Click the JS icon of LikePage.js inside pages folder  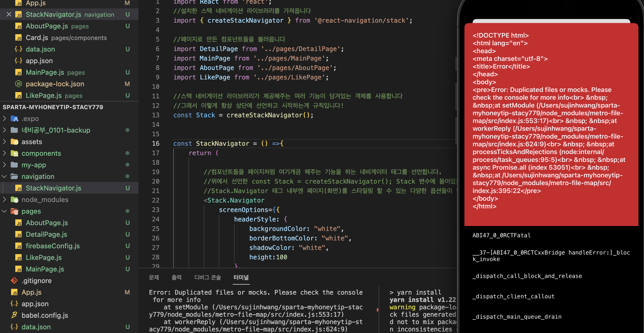coord(18,258)
